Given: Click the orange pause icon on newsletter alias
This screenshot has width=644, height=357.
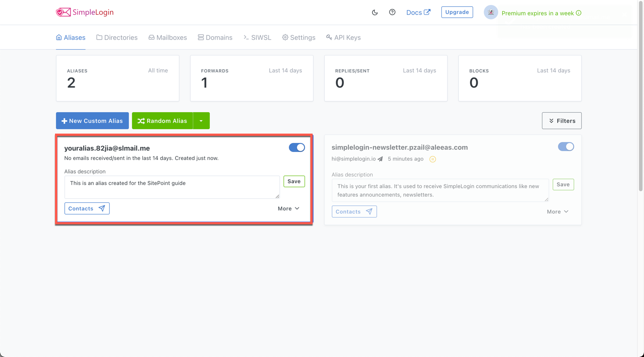Looking at the screenshot, I should [x=432, y=159].
